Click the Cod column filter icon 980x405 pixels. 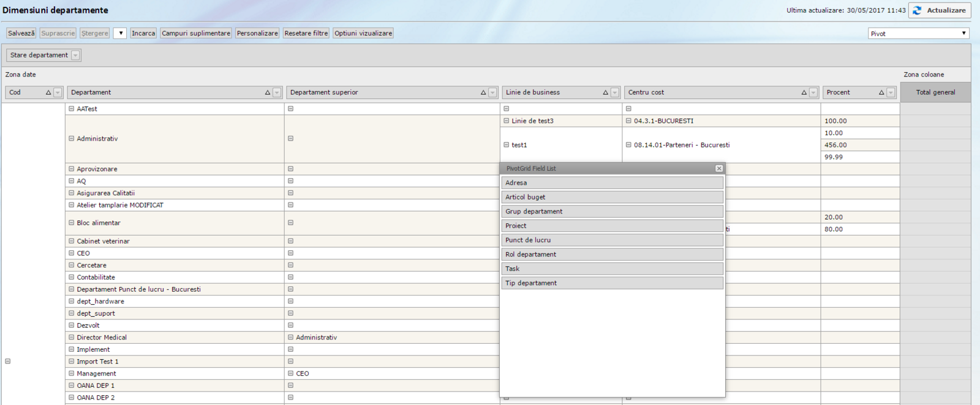58,92
